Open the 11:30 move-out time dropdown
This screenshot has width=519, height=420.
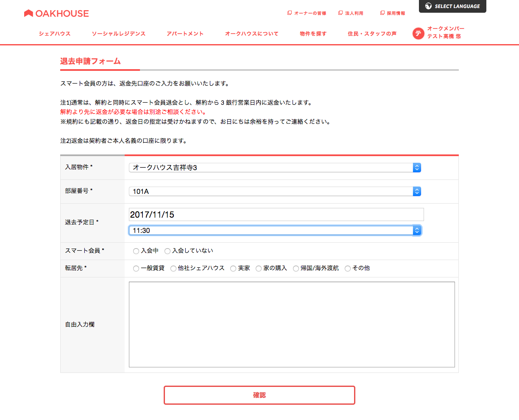pyautogui.click(x=275, y=230)
